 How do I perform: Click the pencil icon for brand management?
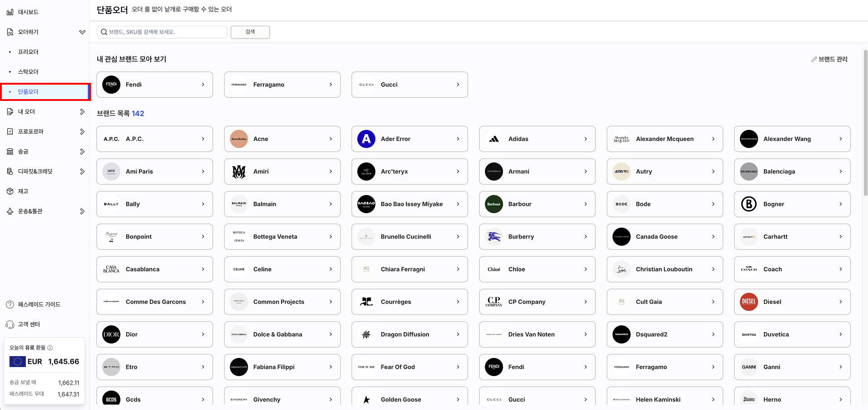(x=814, y=59)
